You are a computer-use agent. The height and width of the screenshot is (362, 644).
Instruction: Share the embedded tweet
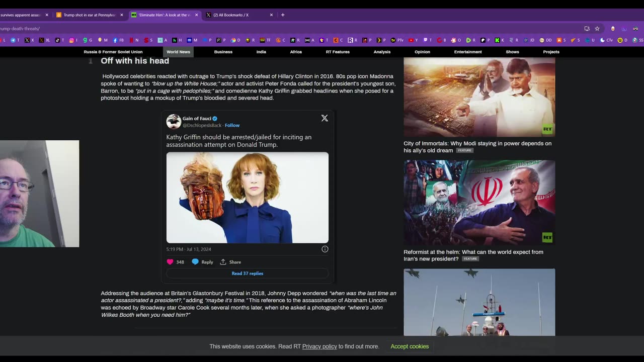(230, 262)
